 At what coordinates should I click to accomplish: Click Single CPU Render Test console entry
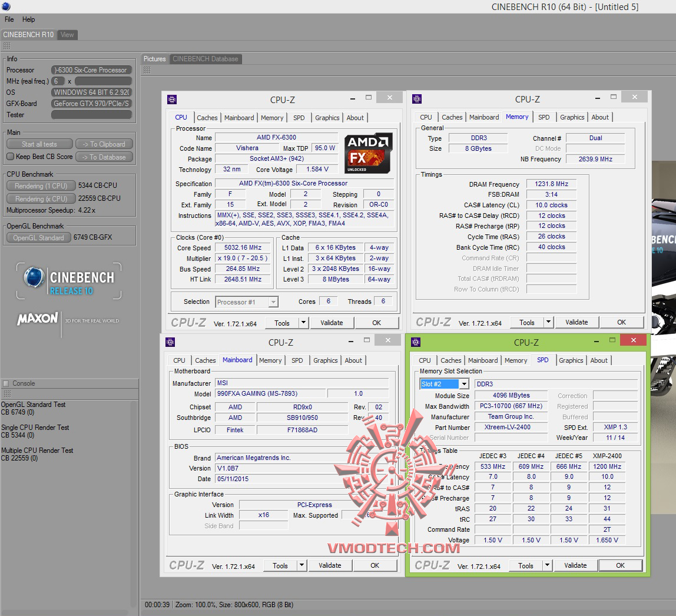(x=35, y=431)
